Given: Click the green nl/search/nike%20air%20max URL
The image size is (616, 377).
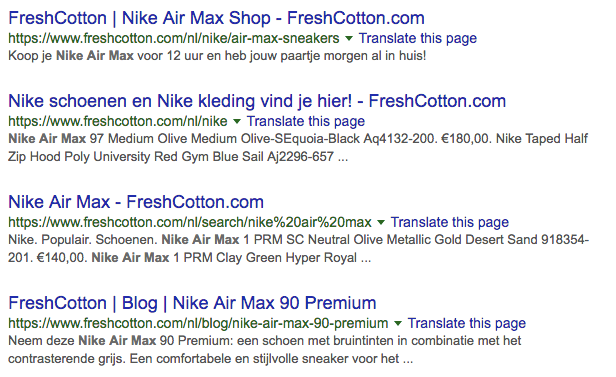Looking at the screenshot, I should [x=190, y=222].
